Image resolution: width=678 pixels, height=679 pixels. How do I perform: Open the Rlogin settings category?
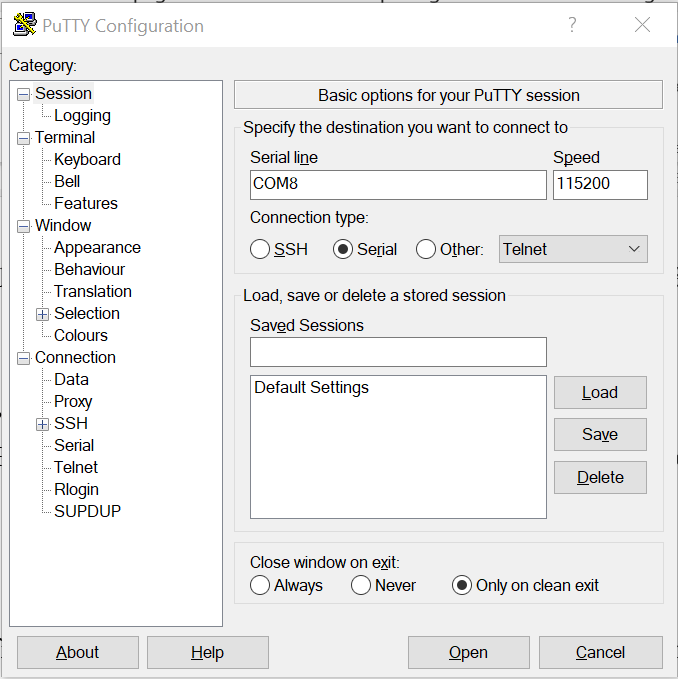click(77, 490)
